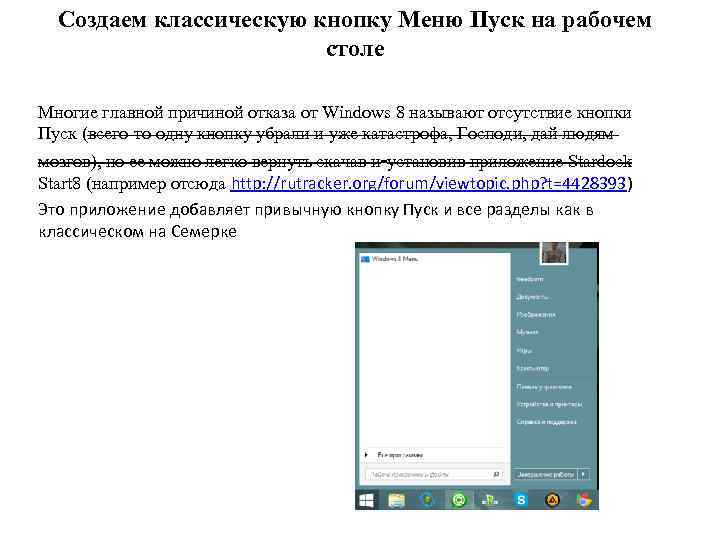The height and width of the screenshot is (540, 720).
Task: Click the user account picture
Action: [x=553, y=252]
